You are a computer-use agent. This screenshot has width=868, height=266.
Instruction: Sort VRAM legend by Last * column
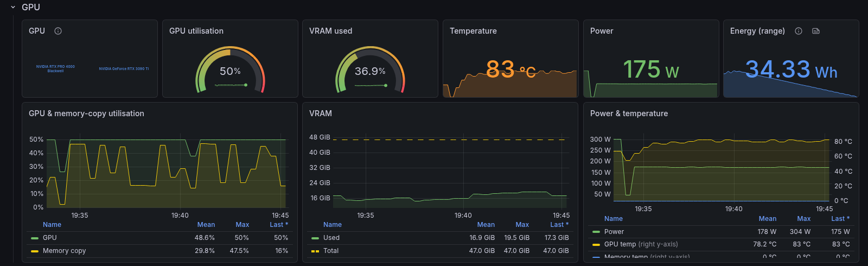click(x=559, y=225)
